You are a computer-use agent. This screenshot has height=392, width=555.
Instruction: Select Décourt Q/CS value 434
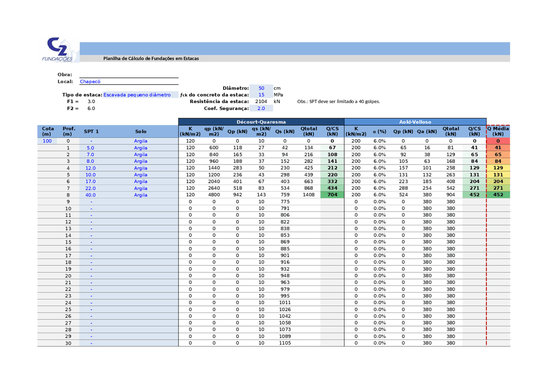[x=333, y=188]
